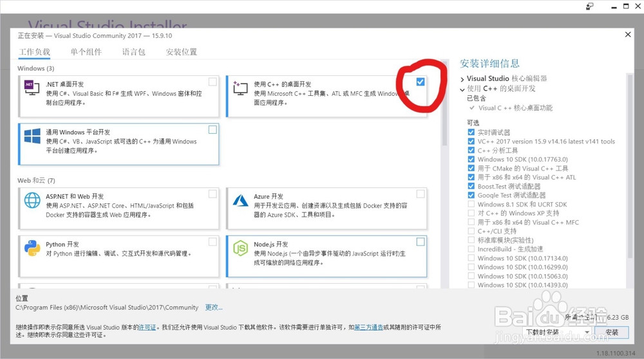Screen dimensions: 644x359
Task: Check the ASP.NET 和 Web 开发 checkbox
Action: point(213,194)
